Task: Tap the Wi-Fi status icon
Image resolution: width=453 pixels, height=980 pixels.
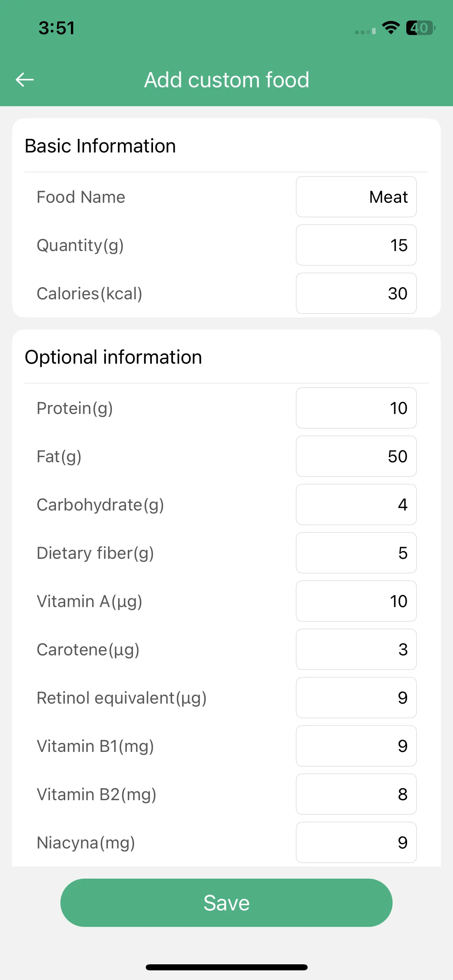Action: click(x=391, y=28)
